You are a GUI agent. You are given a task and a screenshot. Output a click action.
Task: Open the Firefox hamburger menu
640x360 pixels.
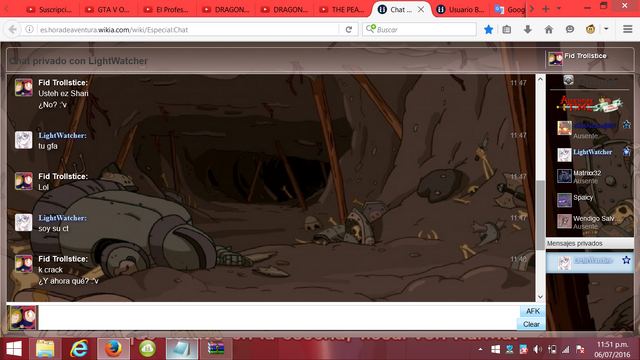point(628,29)
